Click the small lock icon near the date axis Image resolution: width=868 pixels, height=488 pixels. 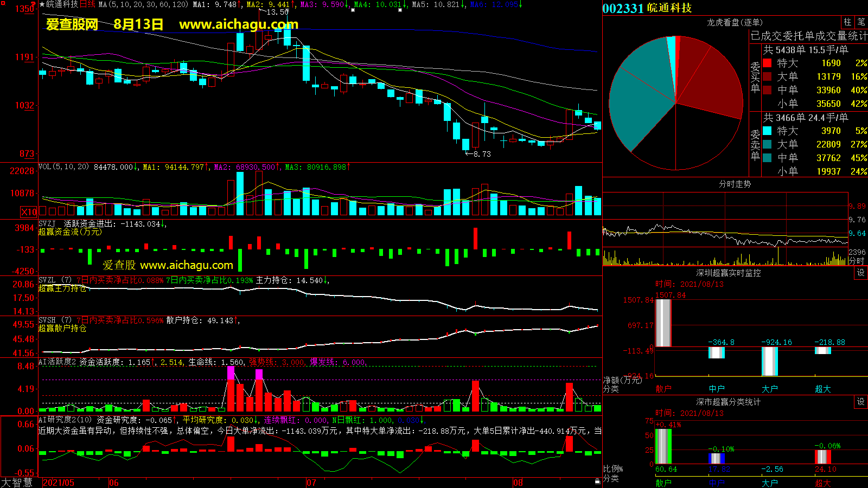597,481
